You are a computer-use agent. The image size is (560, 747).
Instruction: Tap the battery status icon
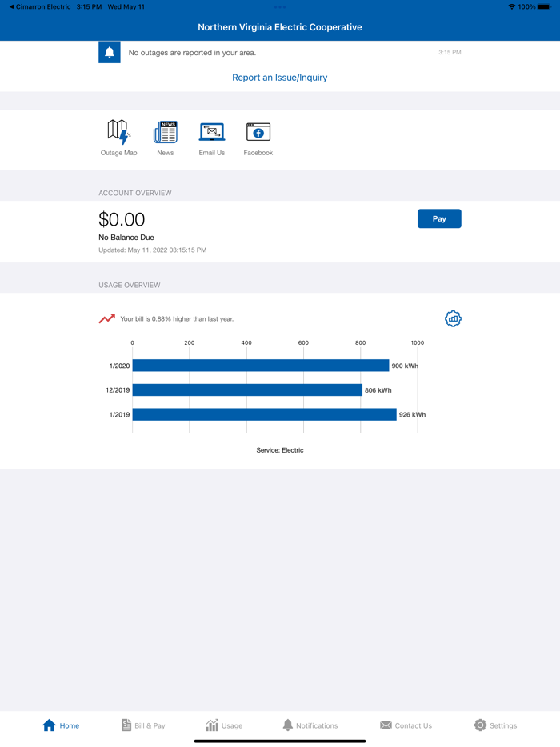(544, 6)
